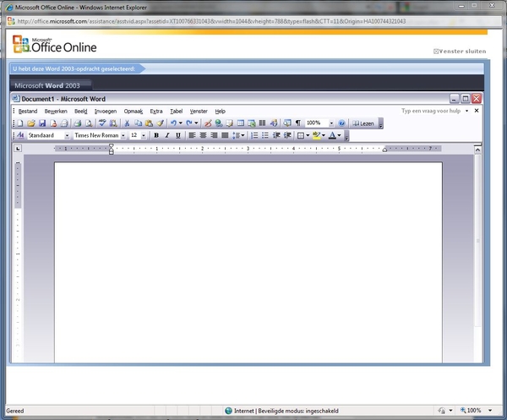Decrease indent with the outdent icon

click(x=276, y=135)
